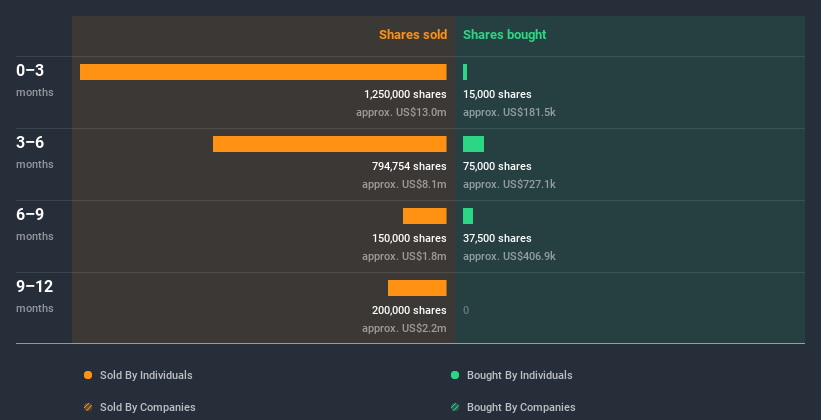
Task: Select the Bought By Companies legend label
Action: click(x=521, y=407)
